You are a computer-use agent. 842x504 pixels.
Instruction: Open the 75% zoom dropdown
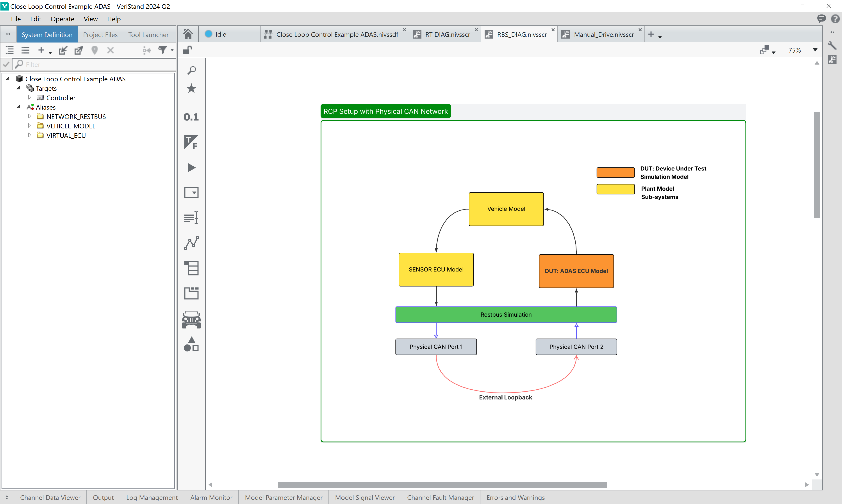click(814, 50)
